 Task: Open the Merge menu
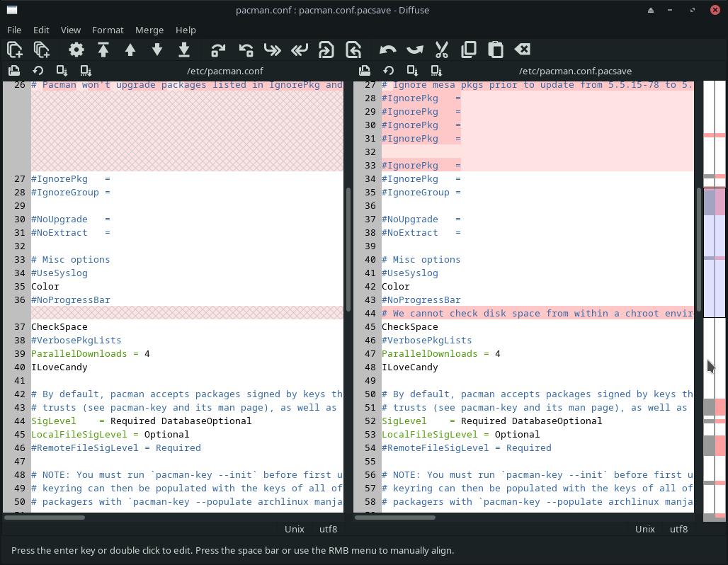point(149,30)
